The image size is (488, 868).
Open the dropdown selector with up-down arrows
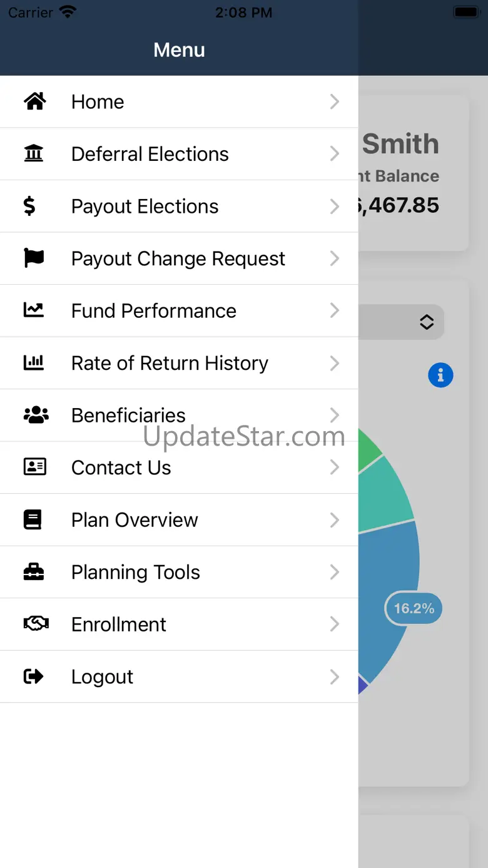(426, 322)
